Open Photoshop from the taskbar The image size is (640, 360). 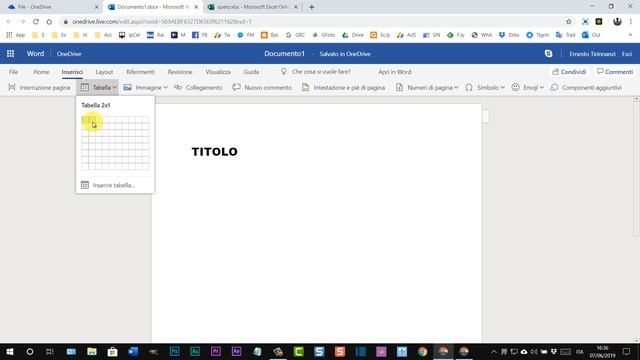174,351
